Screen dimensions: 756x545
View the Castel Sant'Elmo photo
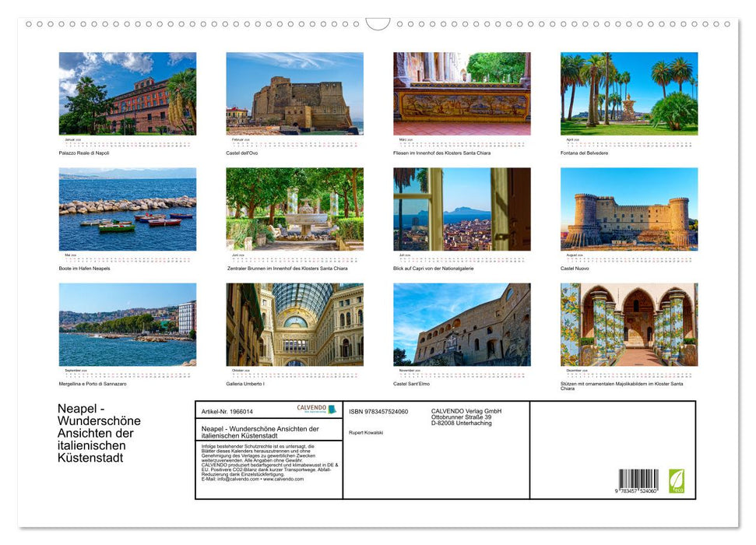pos(462,324)
